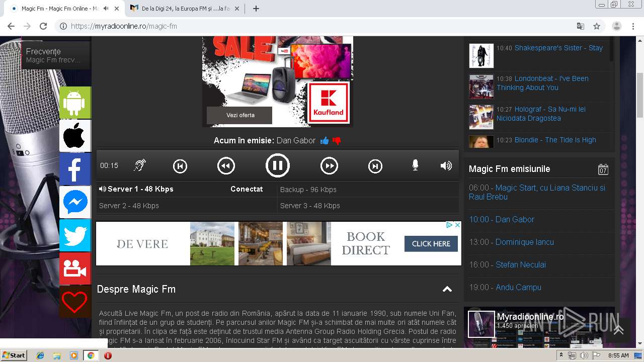Click Vezi oferta on Kaufland ad
Image resolution: width=644 pixels, height=362 pixels.
[x=240, y=115]
